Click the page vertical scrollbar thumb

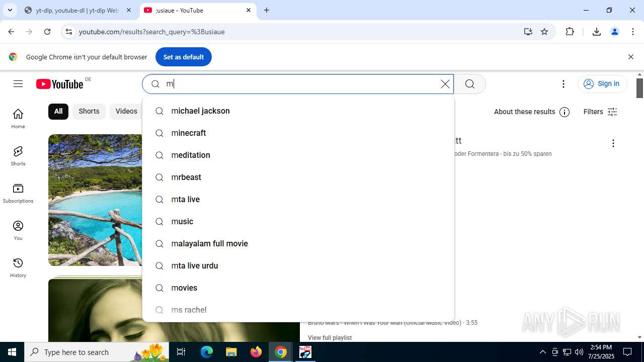[640, 88]
